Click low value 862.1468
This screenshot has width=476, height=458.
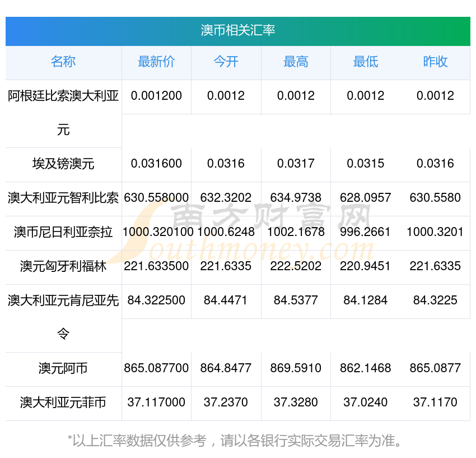pyautogui.click(x=366, y=368)
